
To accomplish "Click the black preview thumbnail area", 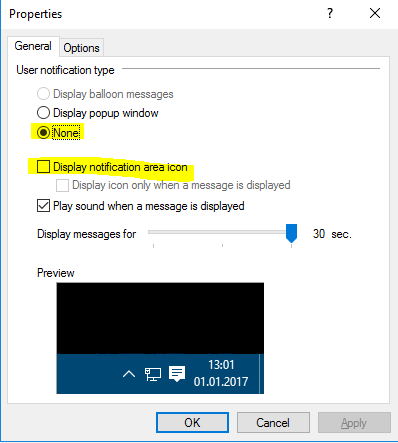I will [x=160, y=318].
